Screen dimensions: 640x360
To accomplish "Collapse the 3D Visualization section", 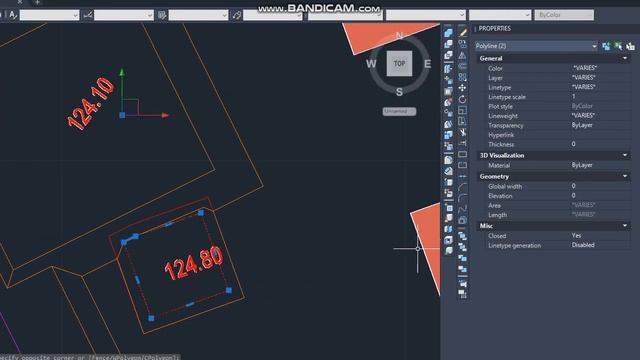I will point(625,155).
